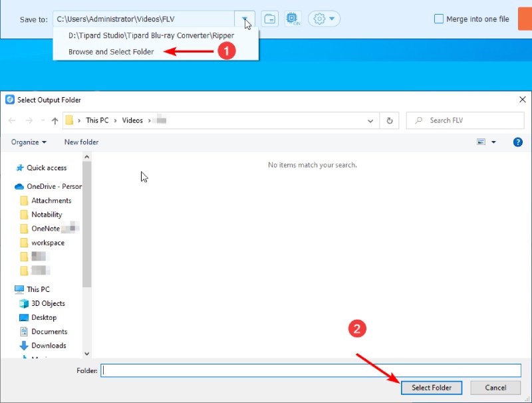Go forward with the right arrow

click(29, 120)
